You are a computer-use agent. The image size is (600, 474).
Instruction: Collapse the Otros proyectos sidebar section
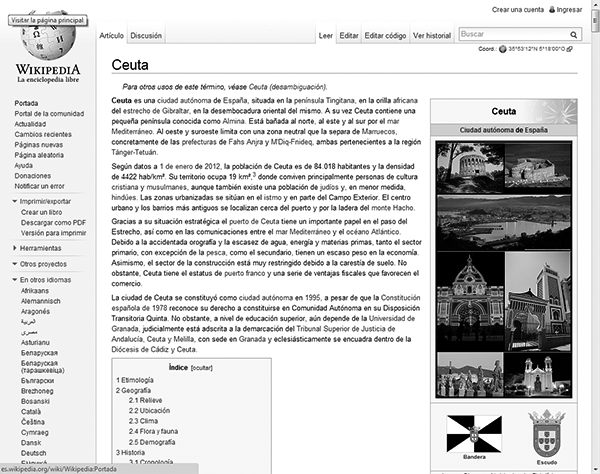(x=43, y=264)
